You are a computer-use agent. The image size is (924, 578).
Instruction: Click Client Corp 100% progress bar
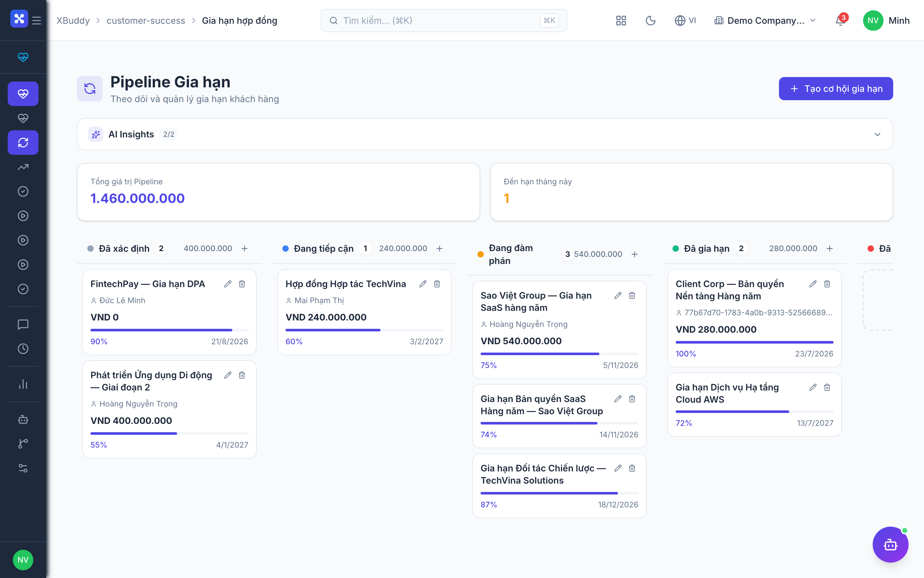[755, 342]
